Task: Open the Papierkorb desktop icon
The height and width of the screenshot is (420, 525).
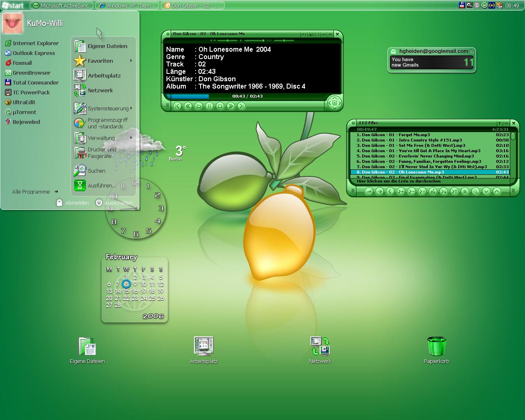Action: click(436, 350)
